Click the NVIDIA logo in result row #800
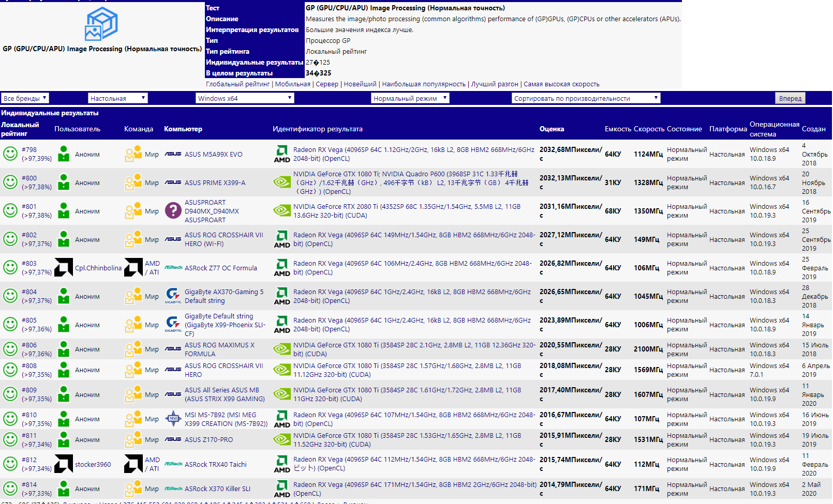833x504 pixels. [x=282, y=182]
